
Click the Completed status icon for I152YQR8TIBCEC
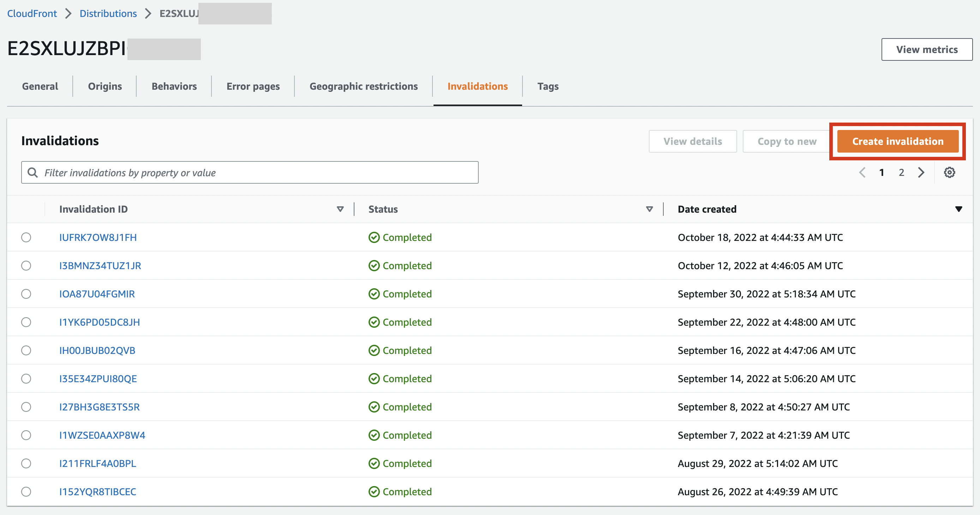coord(374,491)
